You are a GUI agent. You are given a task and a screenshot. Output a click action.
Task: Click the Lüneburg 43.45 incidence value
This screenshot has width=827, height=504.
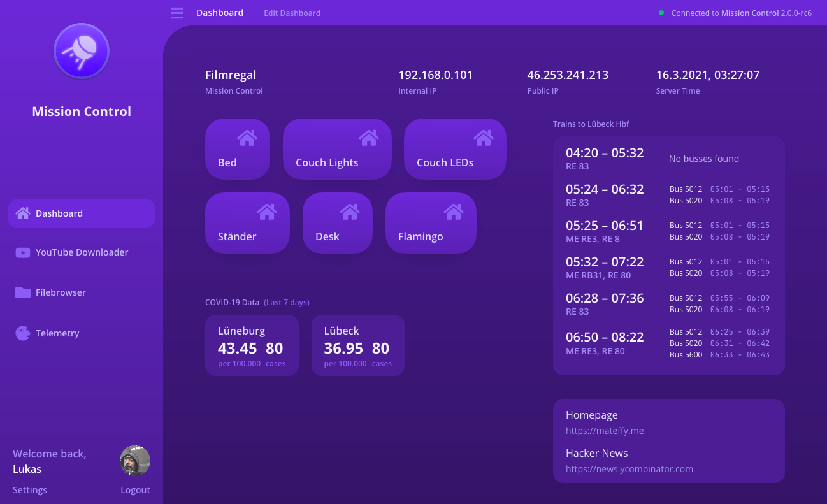point(238,349)
